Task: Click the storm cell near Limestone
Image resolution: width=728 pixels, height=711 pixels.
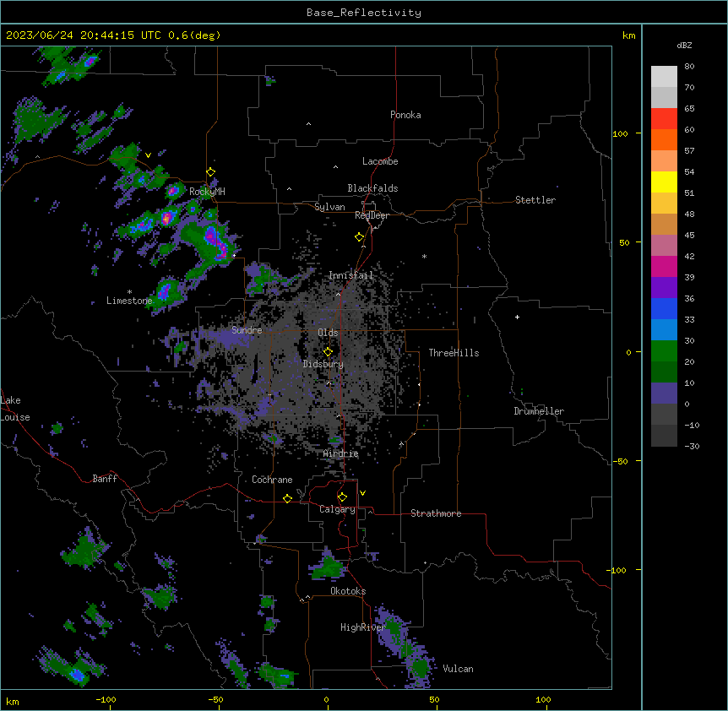Action: 164,291
